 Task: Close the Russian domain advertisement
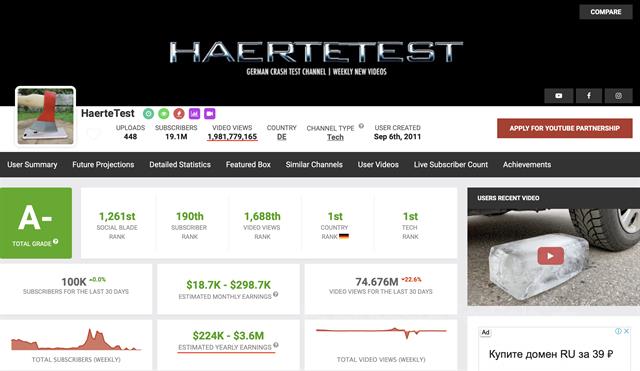pos(626,331)
